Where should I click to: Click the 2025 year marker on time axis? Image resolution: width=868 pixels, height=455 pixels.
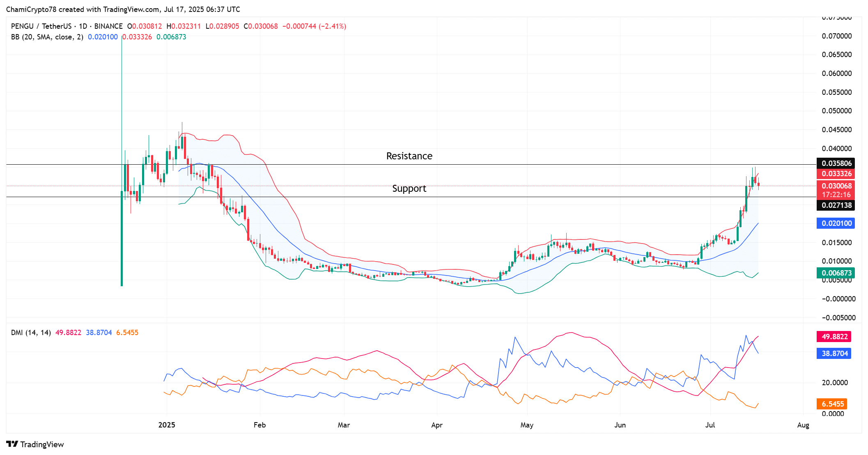167,425
